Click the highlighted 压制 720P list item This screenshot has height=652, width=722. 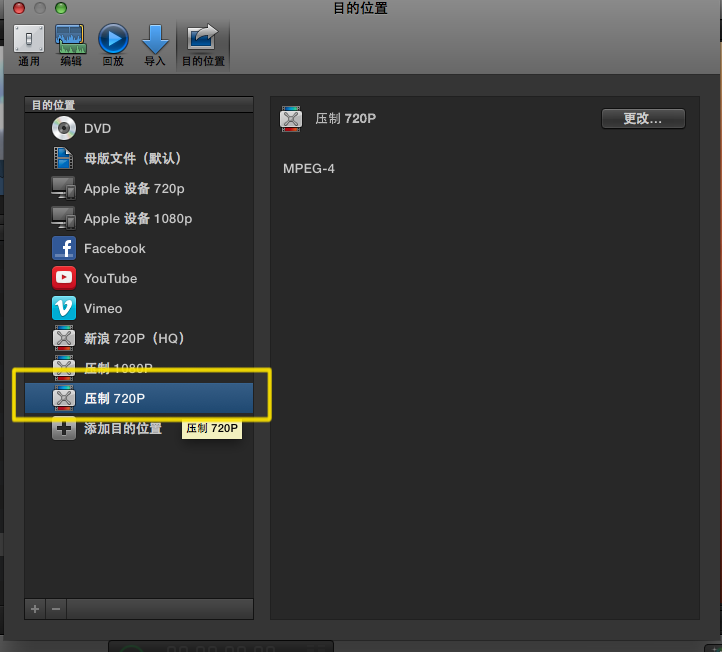pyautogui.click(x=138, y=399)
